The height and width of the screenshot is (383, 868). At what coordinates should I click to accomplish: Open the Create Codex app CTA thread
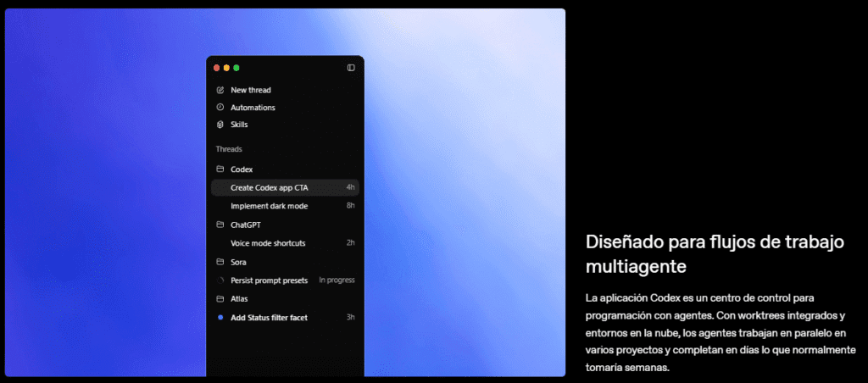(x=270, y=187)
